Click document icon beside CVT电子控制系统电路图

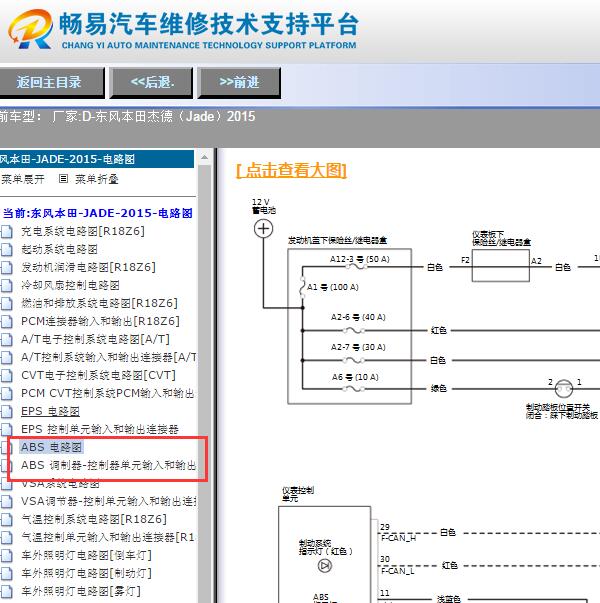click(7, 376)
